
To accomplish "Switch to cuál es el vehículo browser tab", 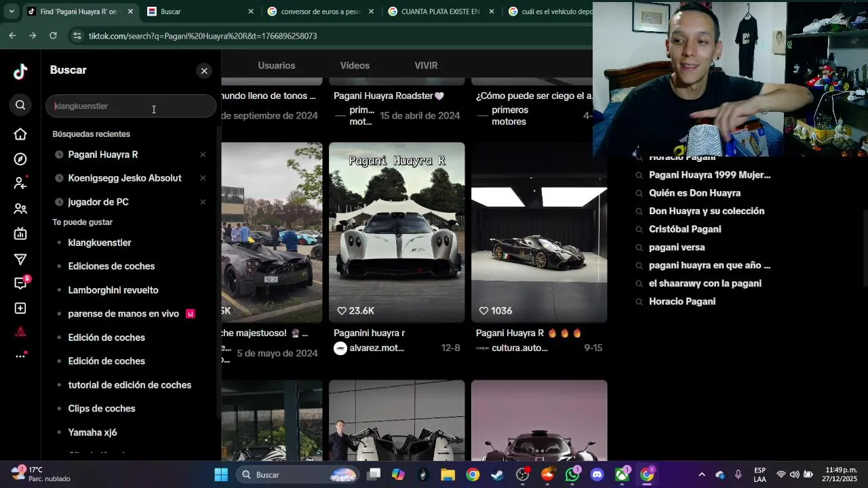I will [x=549, y=12].
